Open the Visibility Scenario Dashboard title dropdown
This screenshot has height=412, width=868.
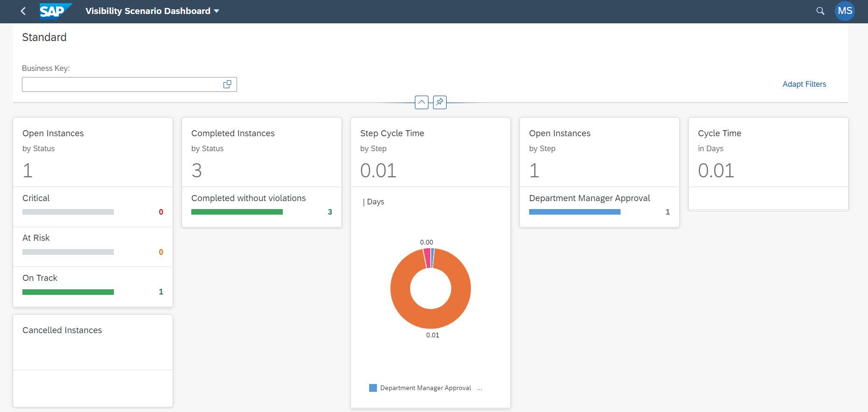152,11
